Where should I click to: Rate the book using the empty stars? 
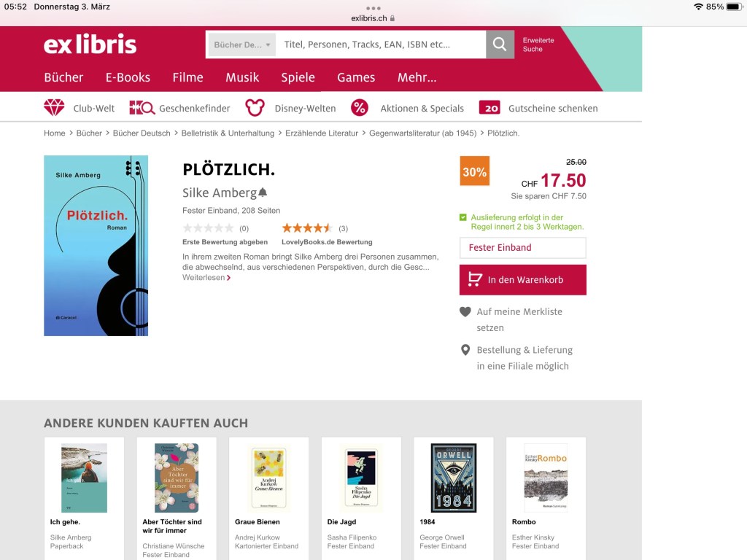pos(208,228)
